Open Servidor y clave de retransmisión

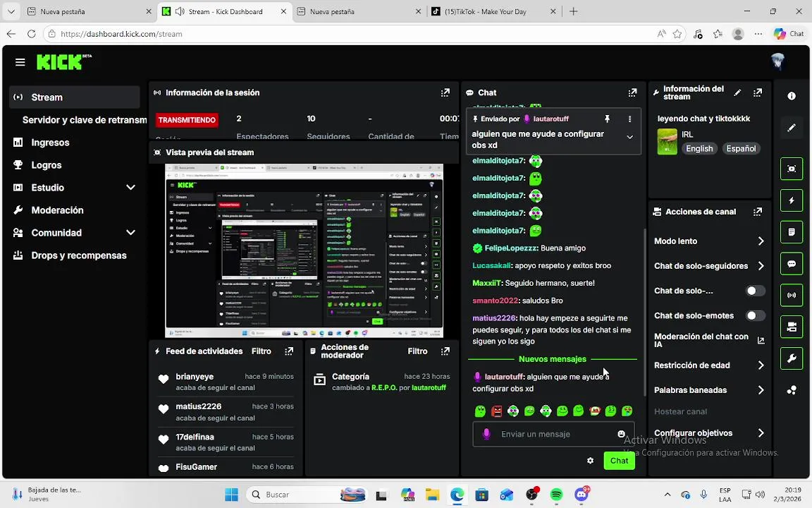(85, 120)
